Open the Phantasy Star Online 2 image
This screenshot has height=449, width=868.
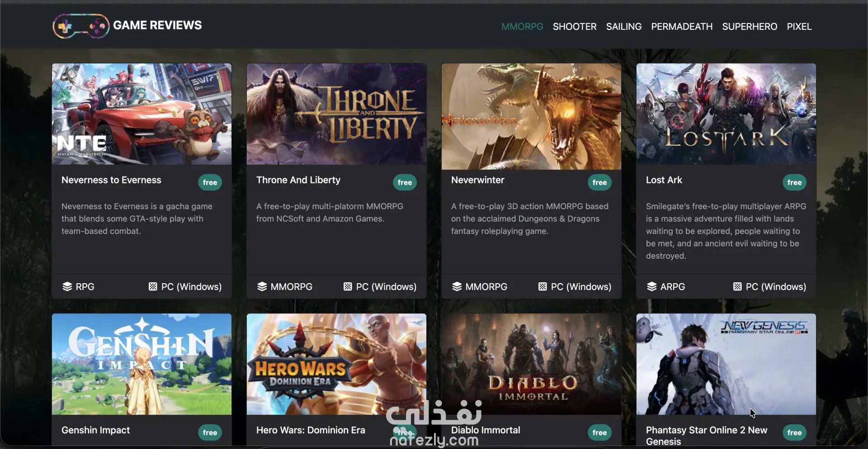(x=726, y=364)
